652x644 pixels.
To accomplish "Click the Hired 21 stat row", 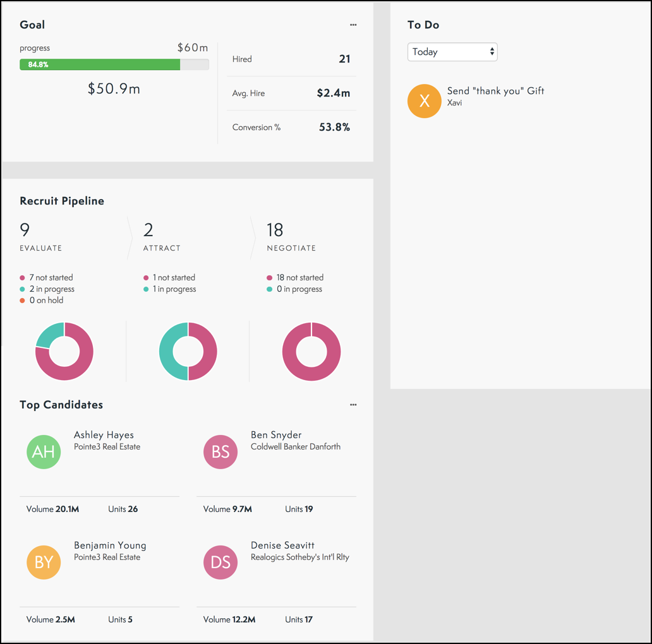I will click(291, 59).
